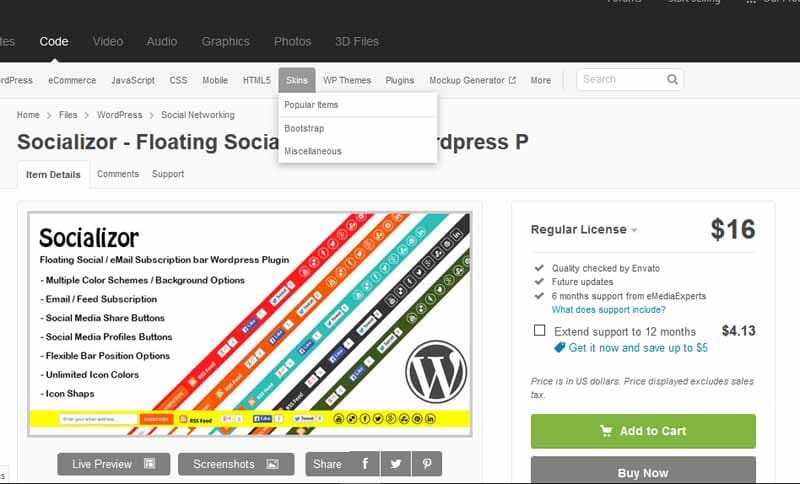Screen dimensions: 800x484
Task: Open the Photos category
Action: [x=292, y=41]
